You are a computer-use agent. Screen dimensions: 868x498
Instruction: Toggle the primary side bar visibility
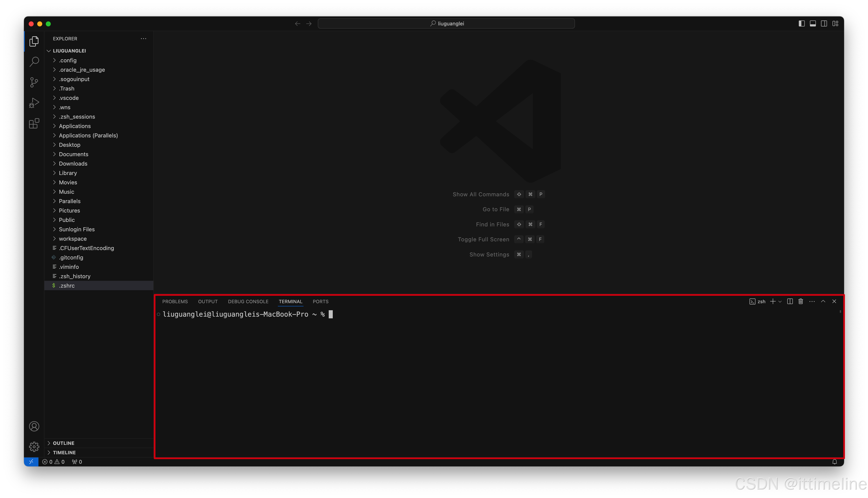(x=802, y=24)
